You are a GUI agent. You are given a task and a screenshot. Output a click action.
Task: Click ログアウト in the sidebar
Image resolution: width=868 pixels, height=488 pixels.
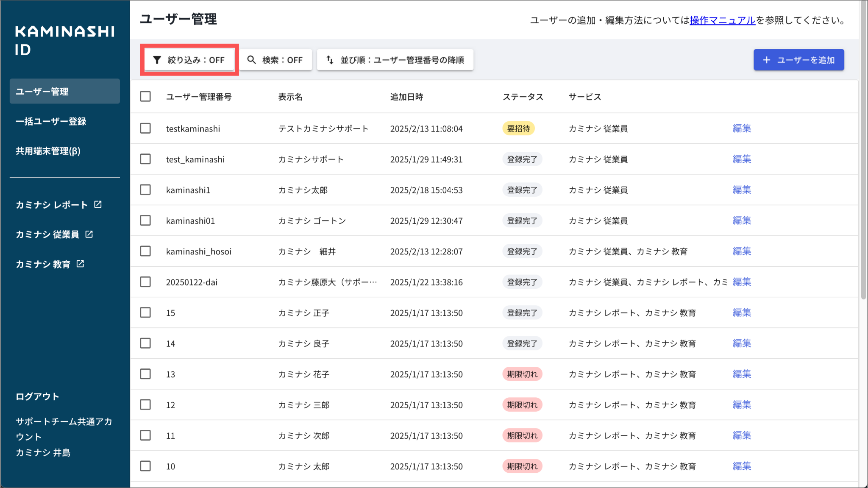(37, 396)
